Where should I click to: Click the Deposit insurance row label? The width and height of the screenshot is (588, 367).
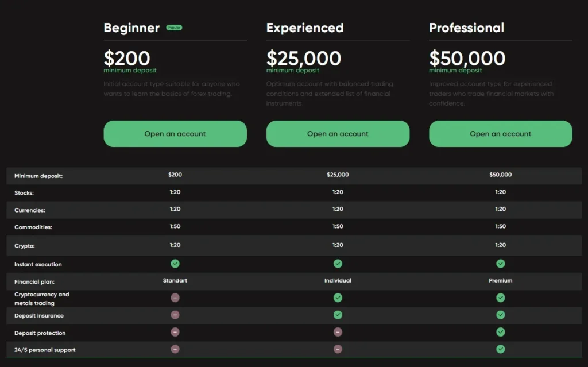(39, 316)
